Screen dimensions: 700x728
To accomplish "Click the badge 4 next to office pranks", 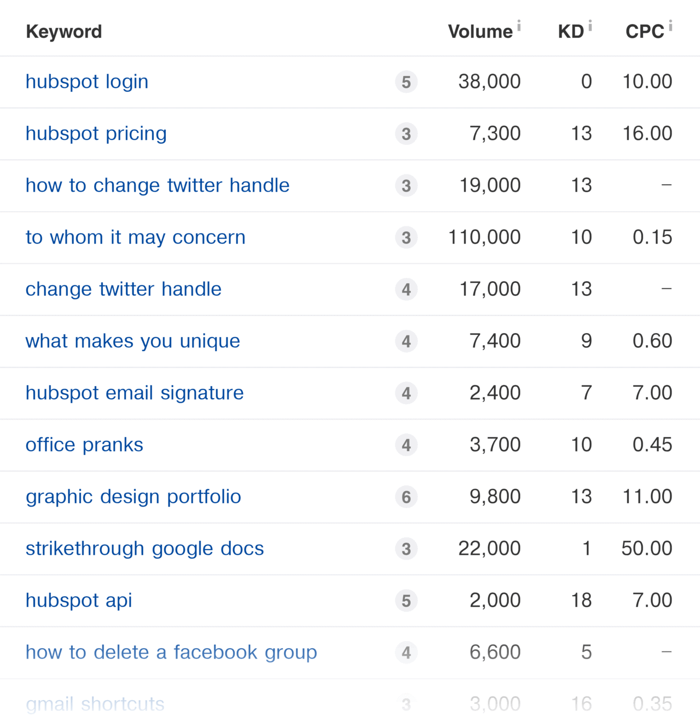I will [x=406, y=445].
